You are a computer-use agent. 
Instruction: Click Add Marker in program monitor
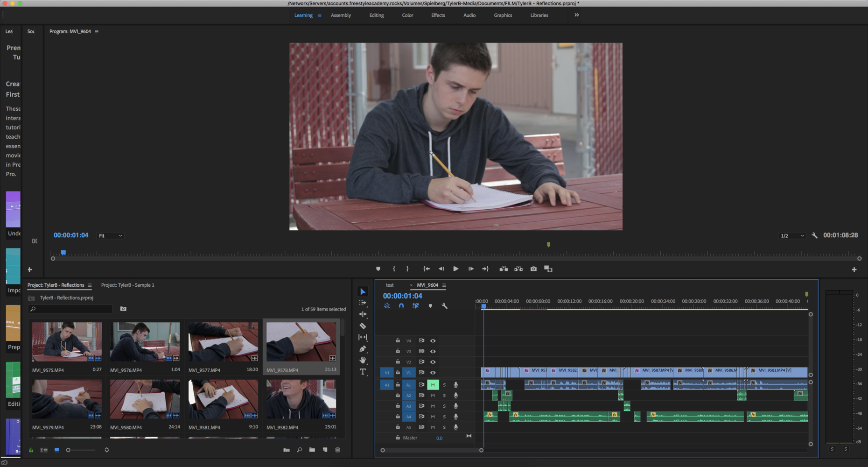[378, 269]
